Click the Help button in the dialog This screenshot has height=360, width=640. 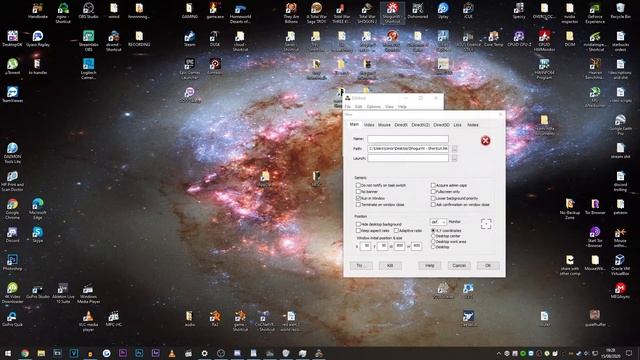(x=430, y=266)
